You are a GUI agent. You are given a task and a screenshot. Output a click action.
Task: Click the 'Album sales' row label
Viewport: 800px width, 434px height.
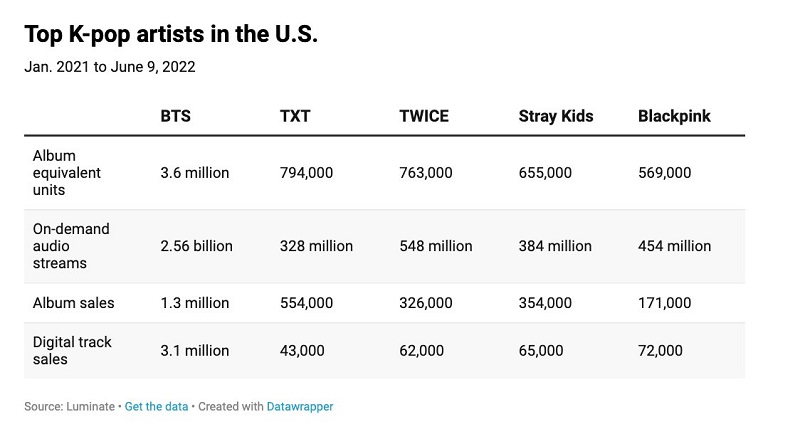[73, 303]
